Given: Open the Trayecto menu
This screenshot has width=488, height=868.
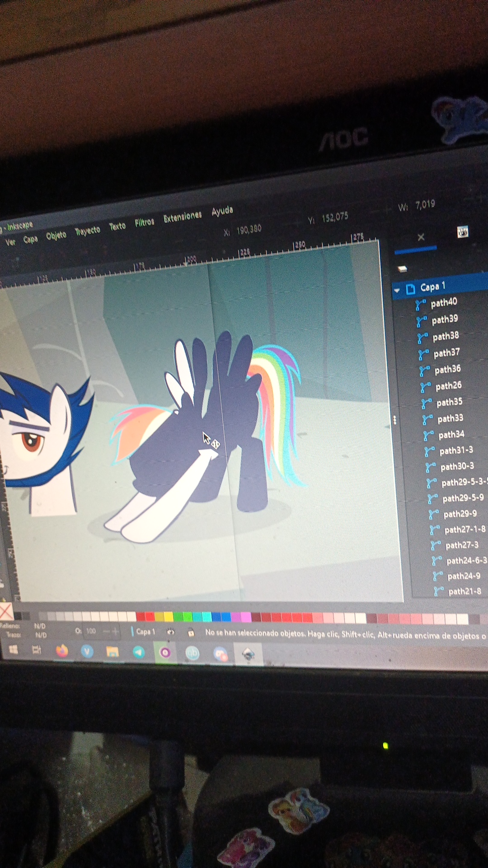Looking at the screenshot, I should coord(87,231).
